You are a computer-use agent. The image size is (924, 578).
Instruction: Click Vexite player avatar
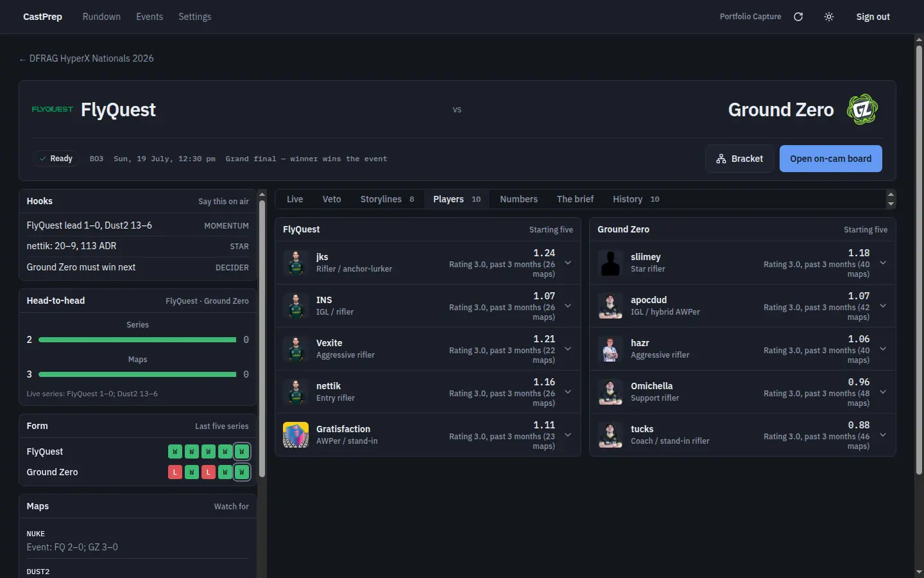(x=296, y=349)
